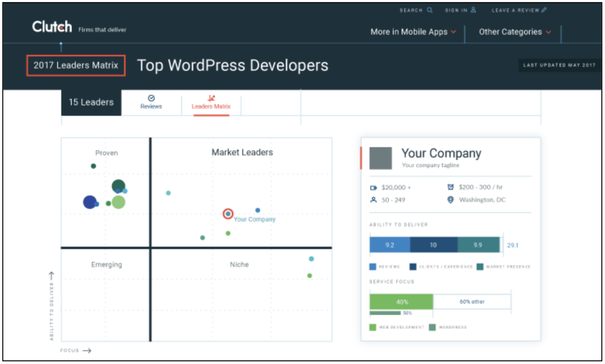Expand More in Mobile Apps dropdown
Viewport: 605px width, 364px height.
[413, 32]
